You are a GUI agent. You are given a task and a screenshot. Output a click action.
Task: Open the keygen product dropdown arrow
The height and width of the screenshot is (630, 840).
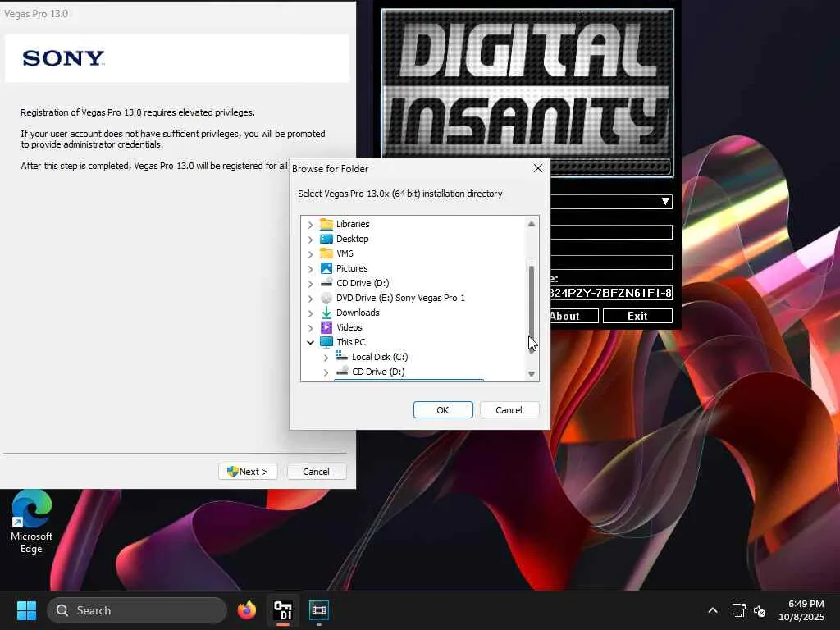point(664,202)
